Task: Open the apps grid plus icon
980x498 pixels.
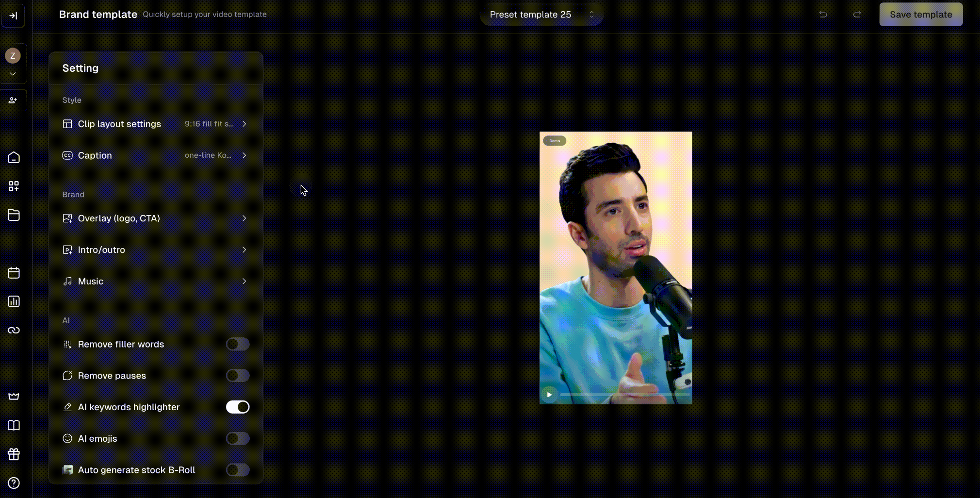Action: click(14, 186)
